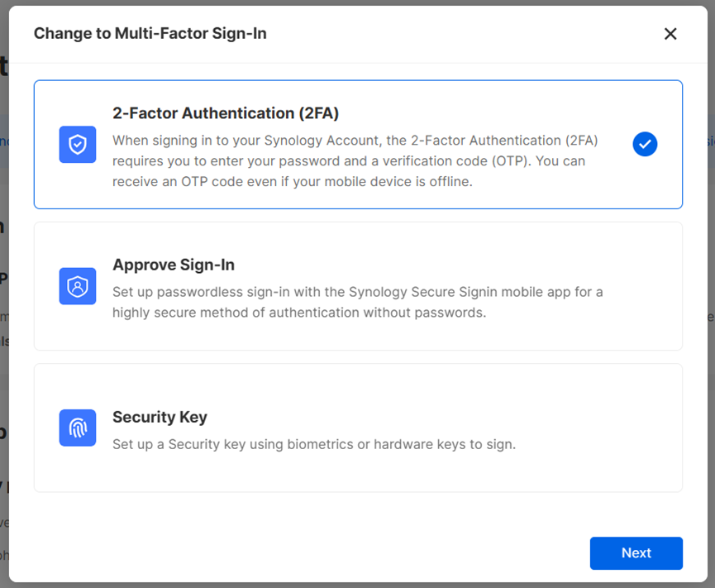Close the Multi-Factor Sign-In dialog

670,34
